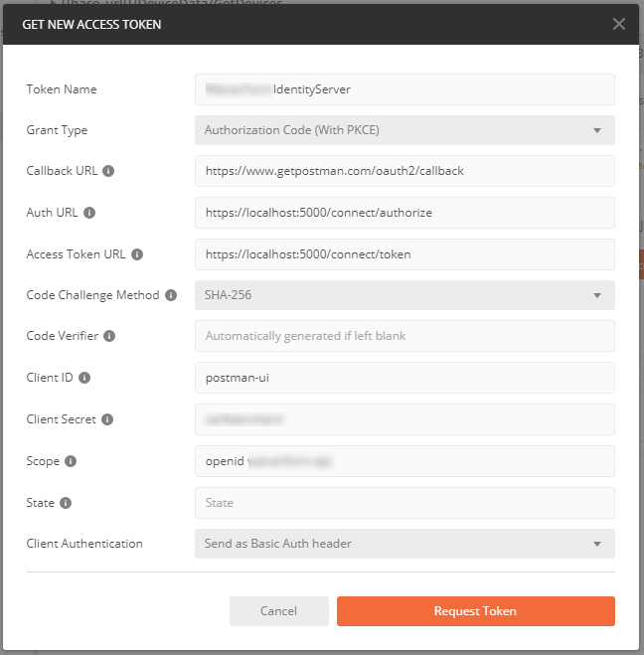Click the Scope info icon
Viewport: 644px width, 655px height.
[x=71, y=461]
